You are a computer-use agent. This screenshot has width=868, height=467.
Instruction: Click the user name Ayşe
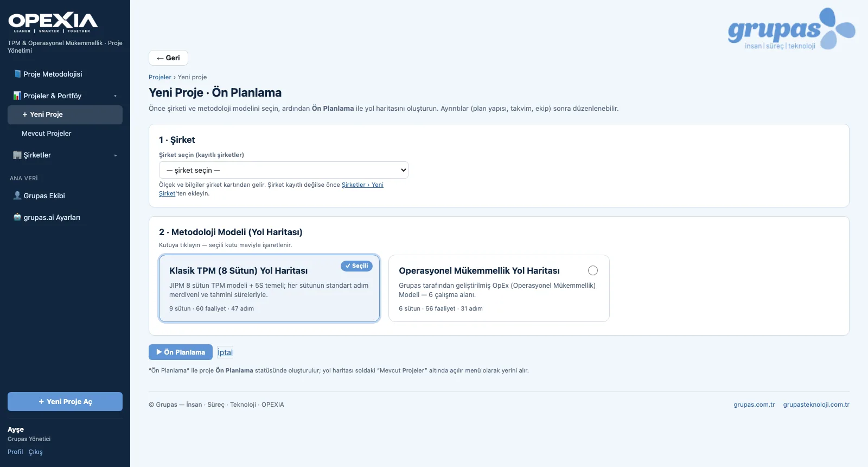point(16,430)
